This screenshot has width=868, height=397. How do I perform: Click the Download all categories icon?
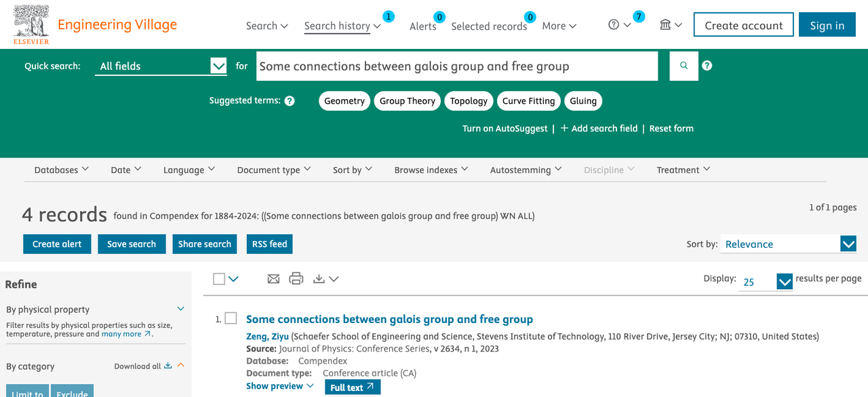click(x=168, y=366)
